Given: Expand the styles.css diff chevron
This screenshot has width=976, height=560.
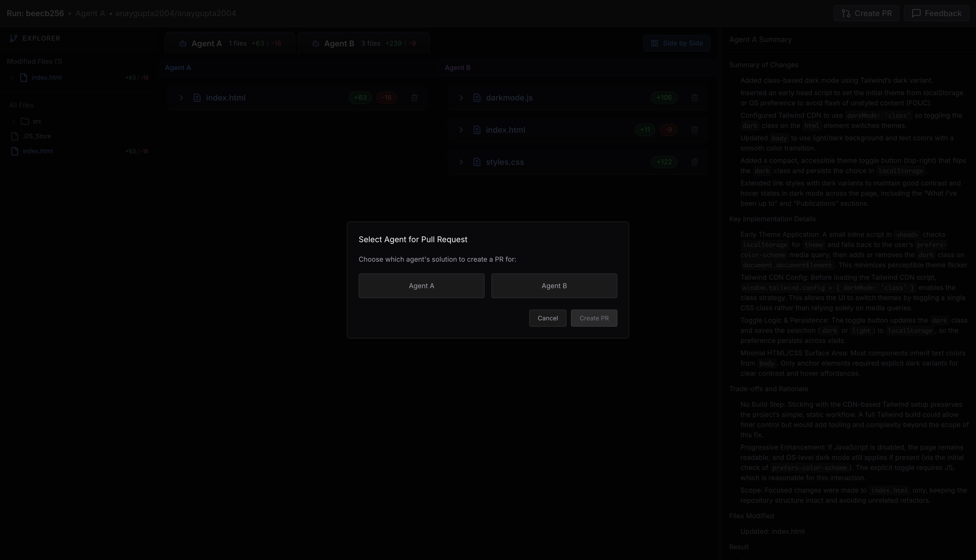Looking at the screenshot, I should [461, 162].
